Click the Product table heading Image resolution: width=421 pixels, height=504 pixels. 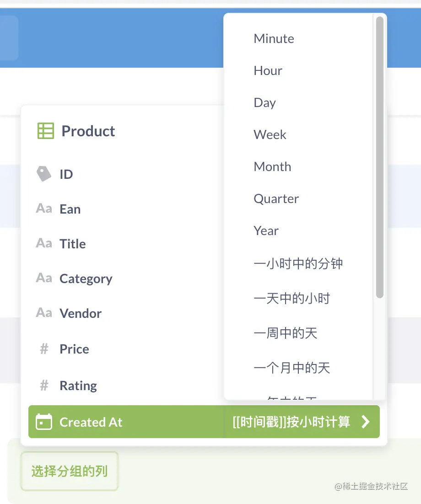click(88, 131)
